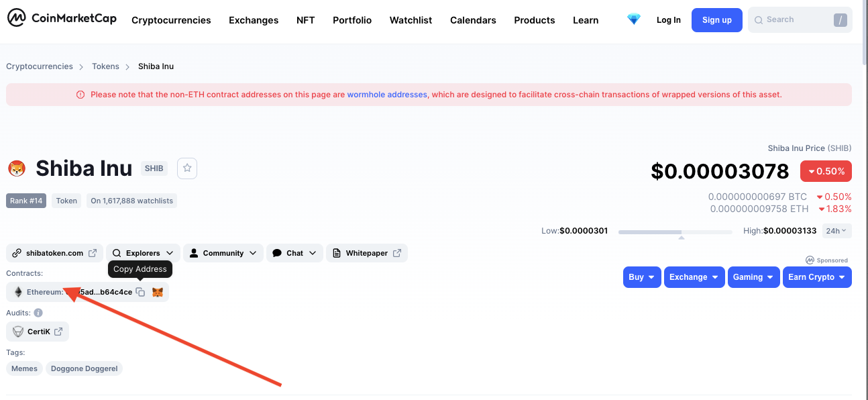This screenshot has height=400, width=868.
Task: Click the slash shortcut icon in the search box
Action: click(x=840, y=20)
